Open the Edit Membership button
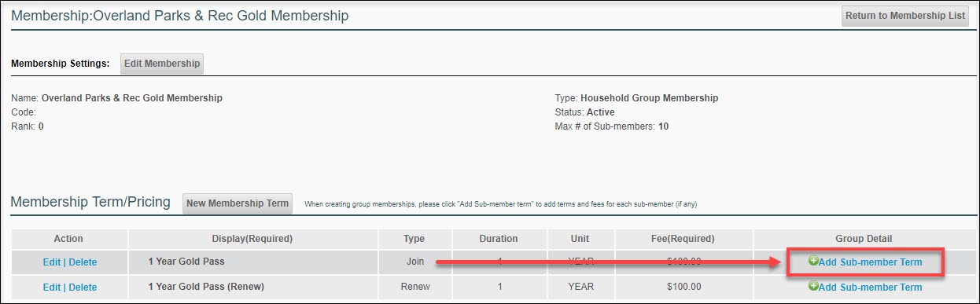The width and height of the screenshot is (980, 304). [162, 64]
